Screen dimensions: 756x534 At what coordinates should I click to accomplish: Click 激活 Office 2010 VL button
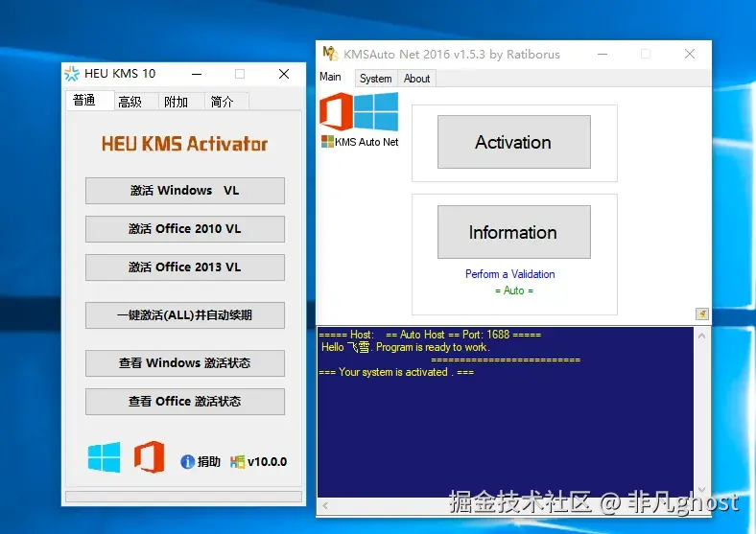tap(185, 229)
